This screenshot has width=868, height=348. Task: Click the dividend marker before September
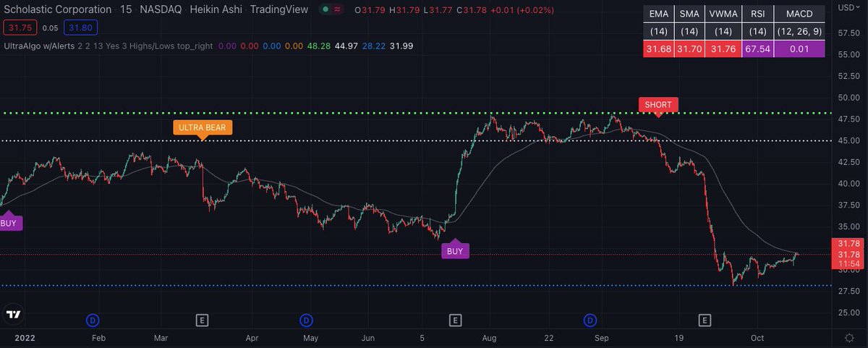(x=590, y=319)
